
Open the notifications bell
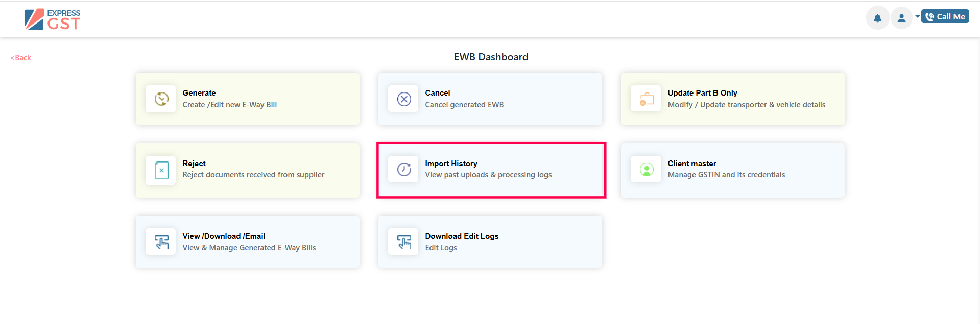(877, 18)
